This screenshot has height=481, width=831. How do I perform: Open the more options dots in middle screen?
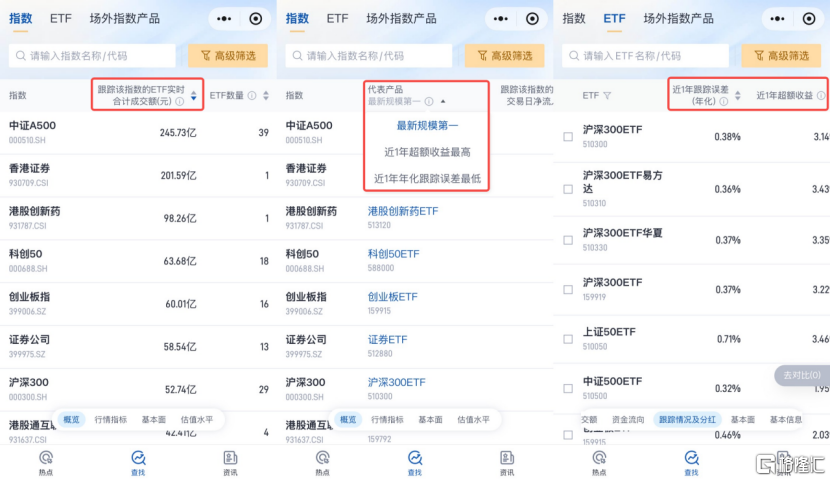pos(501,19)
